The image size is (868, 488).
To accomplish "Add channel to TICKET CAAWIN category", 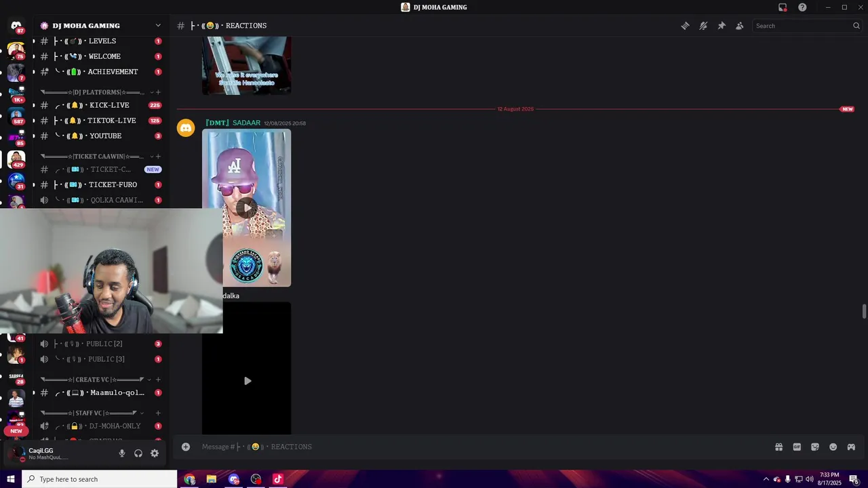I will (158, 157).
